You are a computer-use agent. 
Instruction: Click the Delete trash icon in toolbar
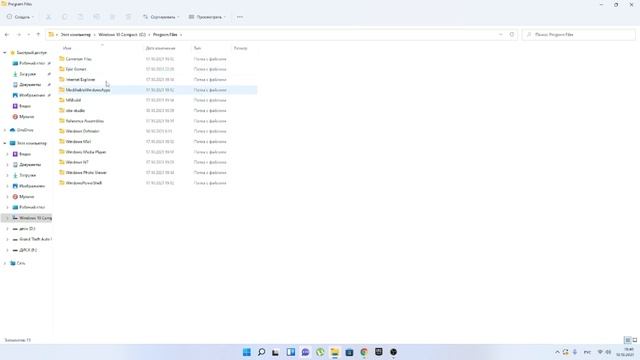[x=128, y=17]
